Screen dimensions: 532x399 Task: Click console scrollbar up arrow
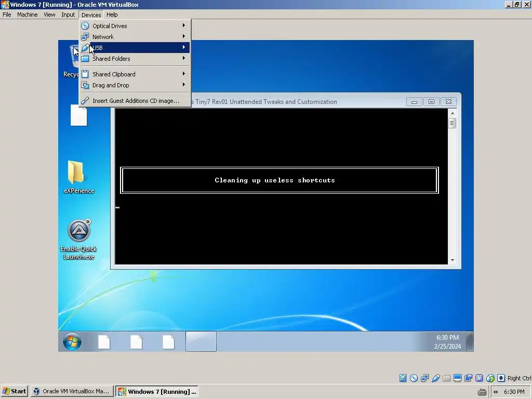(x=453, y=113)
